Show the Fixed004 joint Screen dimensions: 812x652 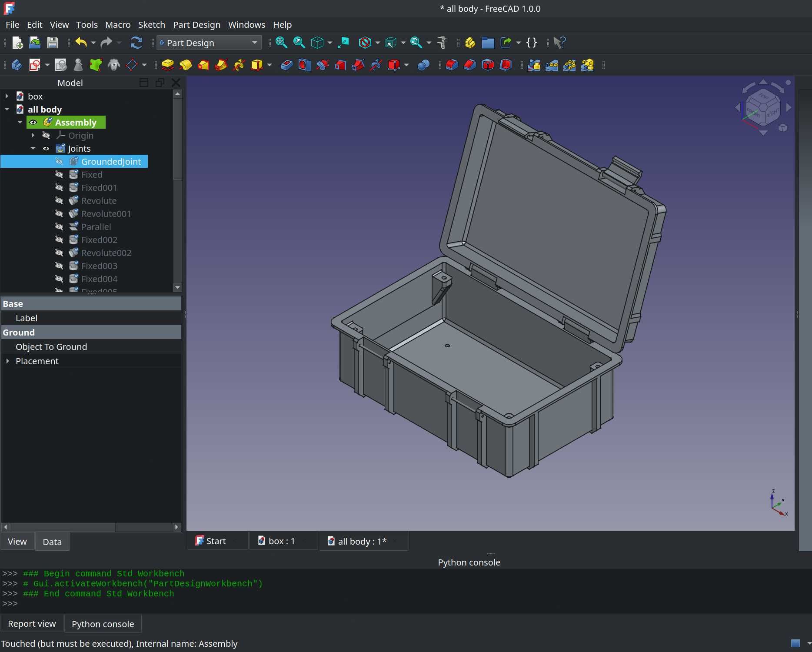pyautogui.click(x=59, y=279)
